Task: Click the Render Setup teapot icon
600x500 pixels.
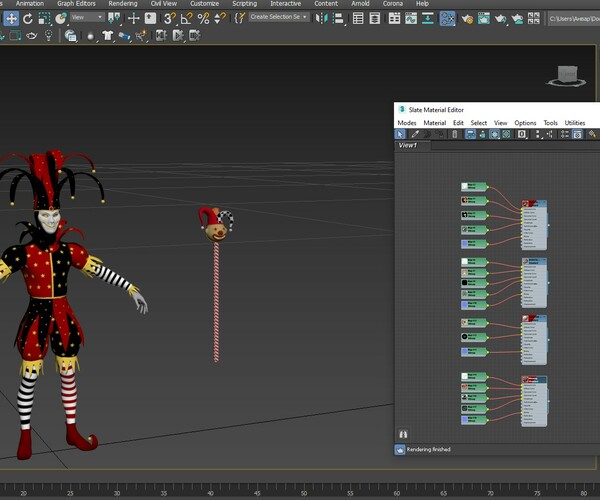Action: [468, 18]
